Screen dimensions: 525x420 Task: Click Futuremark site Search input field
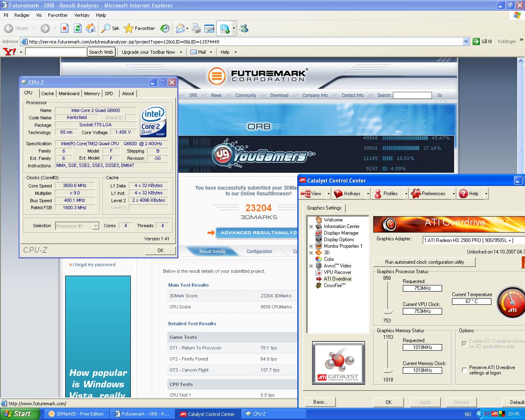pos(412,95)
